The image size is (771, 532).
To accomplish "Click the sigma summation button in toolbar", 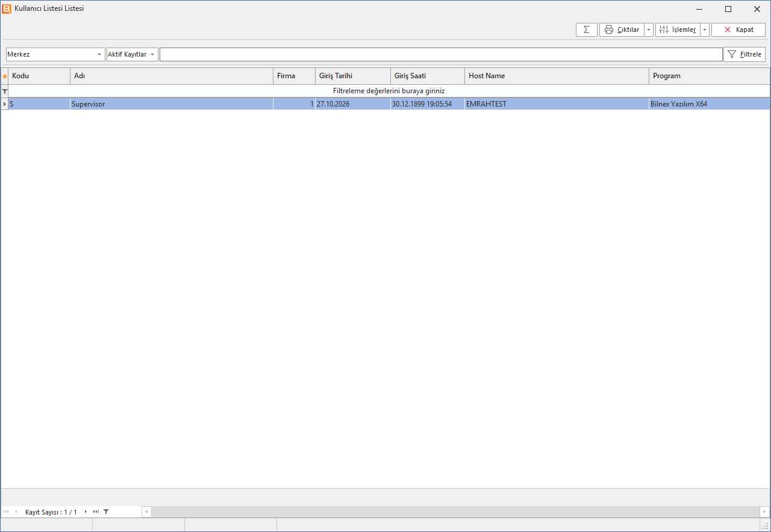I will 587,29.
